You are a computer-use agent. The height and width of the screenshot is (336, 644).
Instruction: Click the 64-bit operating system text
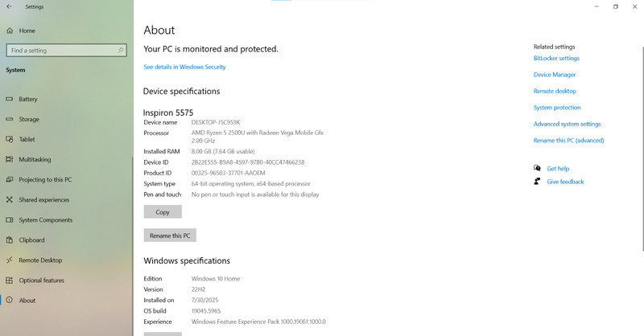click(x=251, y=184)
